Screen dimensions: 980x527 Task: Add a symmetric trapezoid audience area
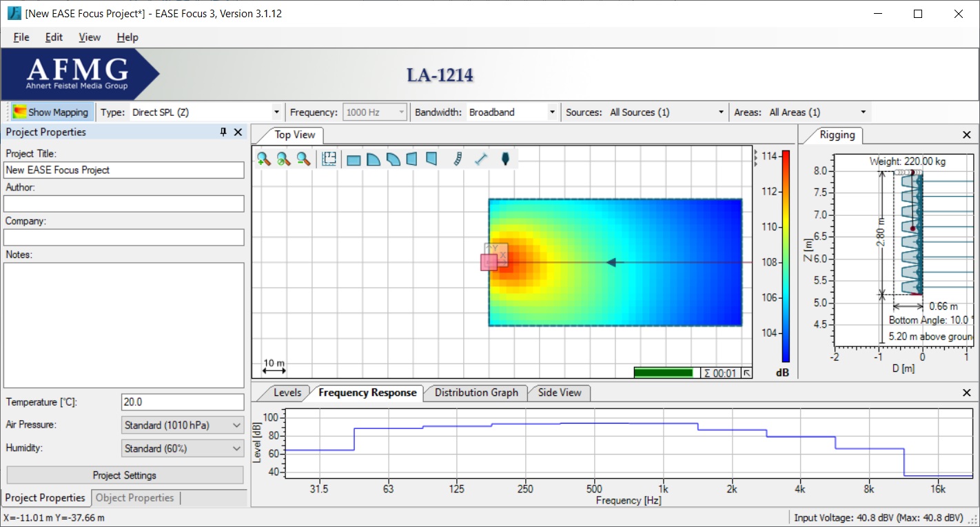pyautogui.click(x=411, y=159)
